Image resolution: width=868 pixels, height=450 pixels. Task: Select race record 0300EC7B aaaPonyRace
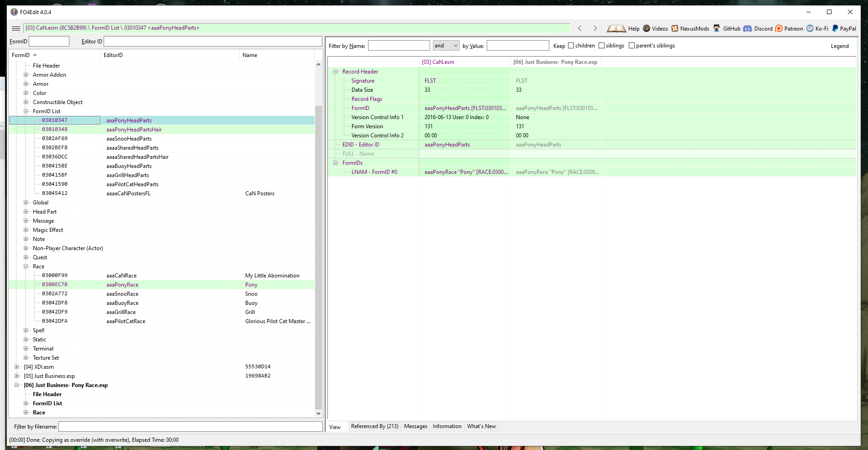pyautogui.click(x=162, y=285)
